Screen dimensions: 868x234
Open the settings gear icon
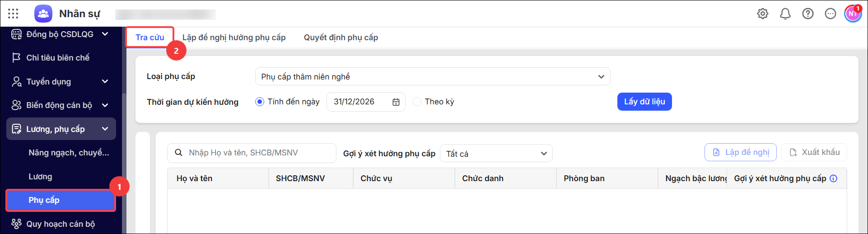tap(763, 14)
